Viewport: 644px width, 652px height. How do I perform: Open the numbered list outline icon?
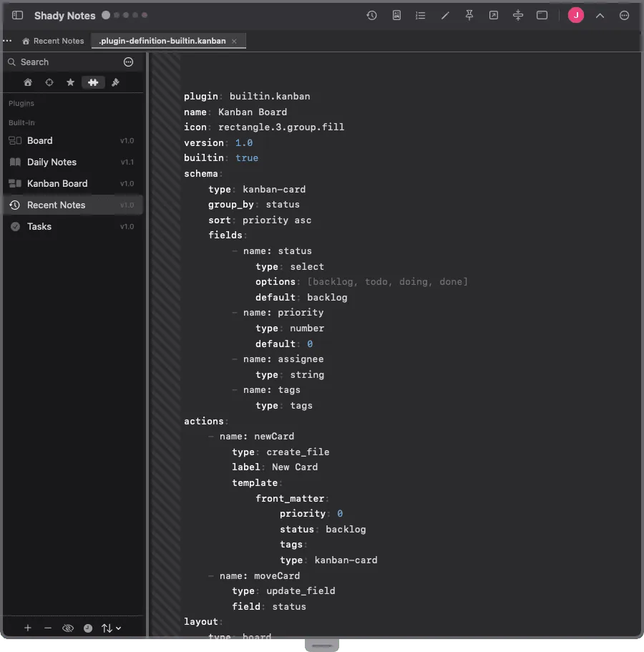[x=420, y=15]
